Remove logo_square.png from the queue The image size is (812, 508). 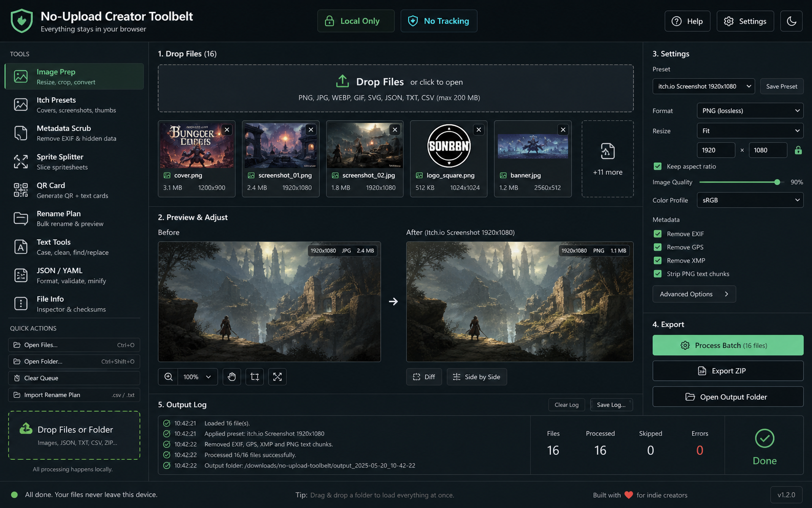[479, 130]
